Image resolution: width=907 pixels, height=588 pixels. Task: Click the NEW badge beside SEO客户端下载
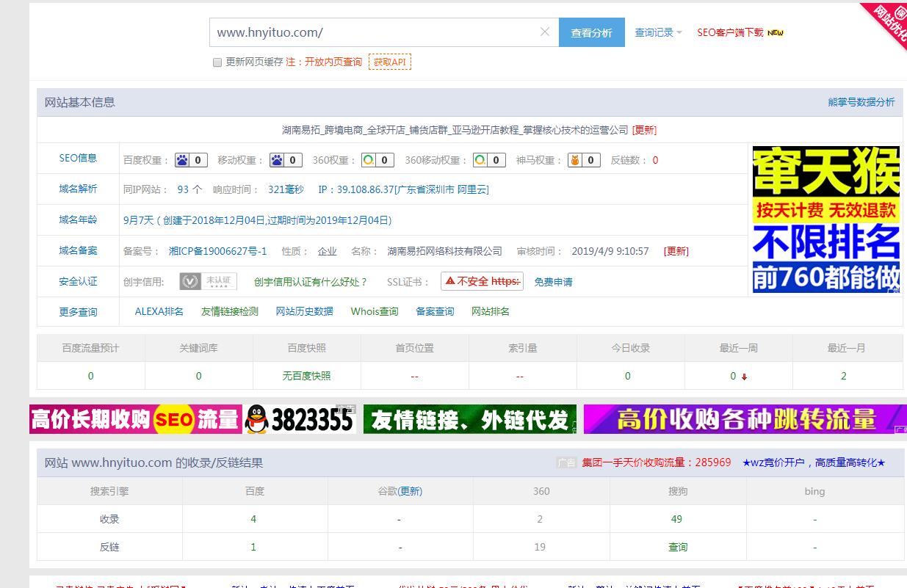[x=776, y=32]
